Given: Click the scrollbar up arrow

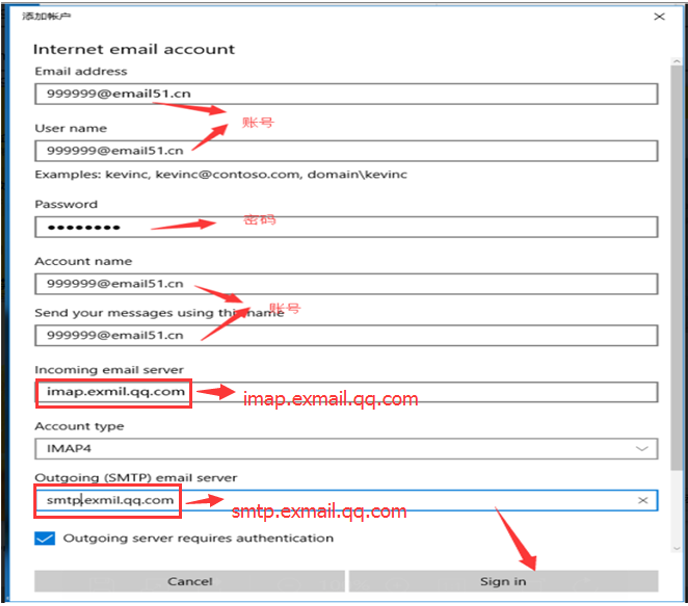Looking at the screenshot, I should point(676,61).
